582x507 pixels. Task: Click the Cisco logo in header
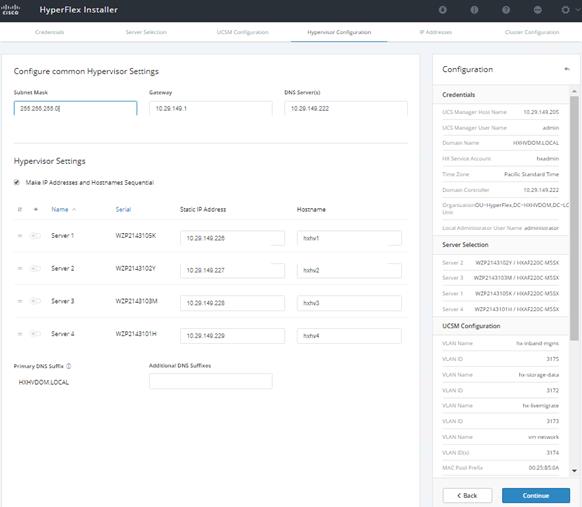[10, 10]
